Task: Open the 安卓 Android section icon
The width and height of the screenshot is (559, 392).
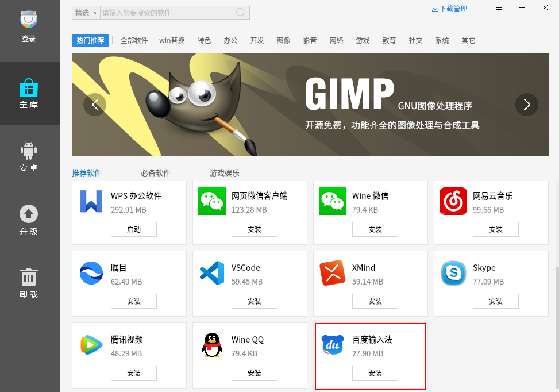Action: pyautogui.click(x=29, y=151)
